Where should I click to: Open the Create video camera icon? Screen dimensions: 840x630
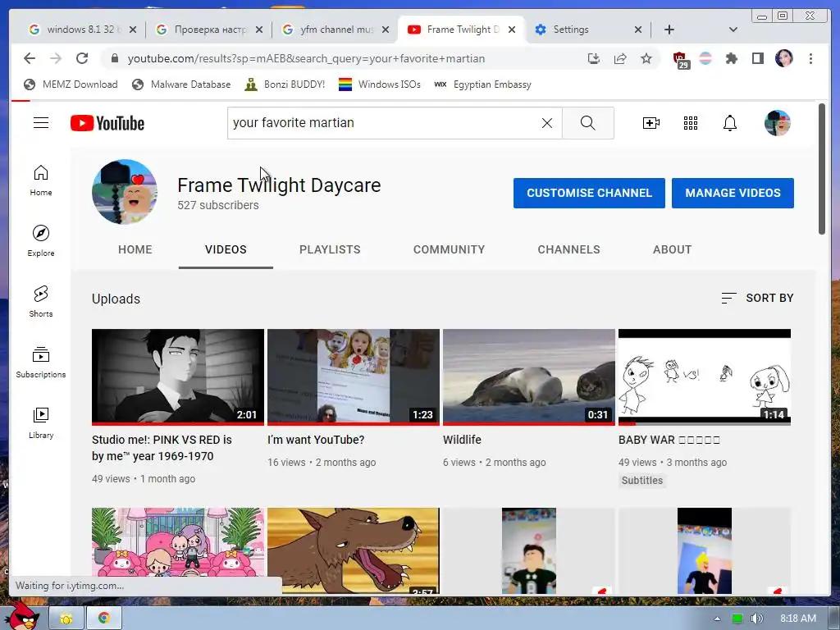coord(651,123)
